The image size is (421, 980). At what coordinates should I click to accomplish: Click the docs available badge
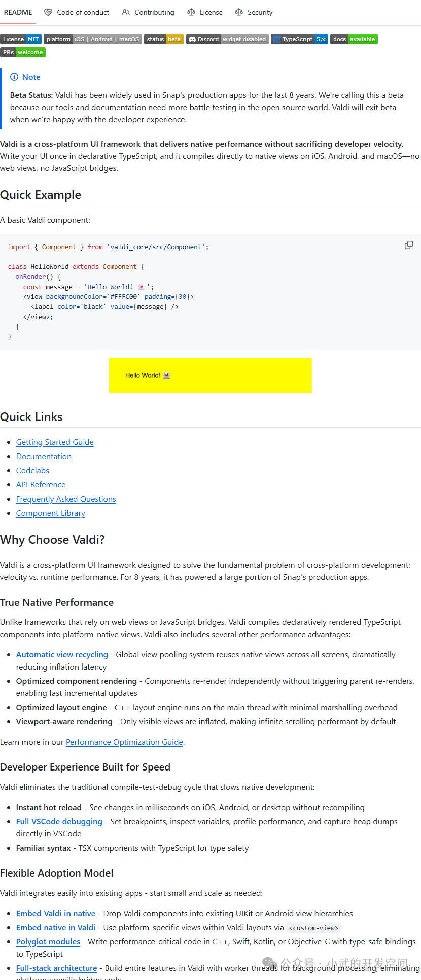(x=354, y=39)
